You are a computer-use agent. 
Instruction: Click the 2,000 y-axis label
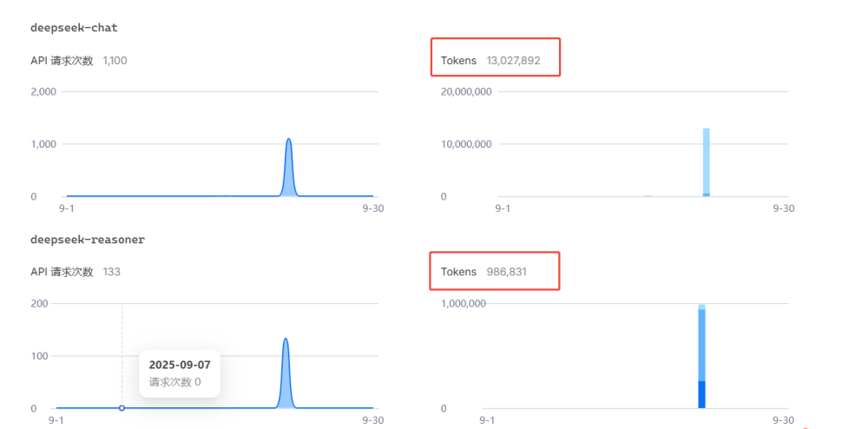point(44,92)
